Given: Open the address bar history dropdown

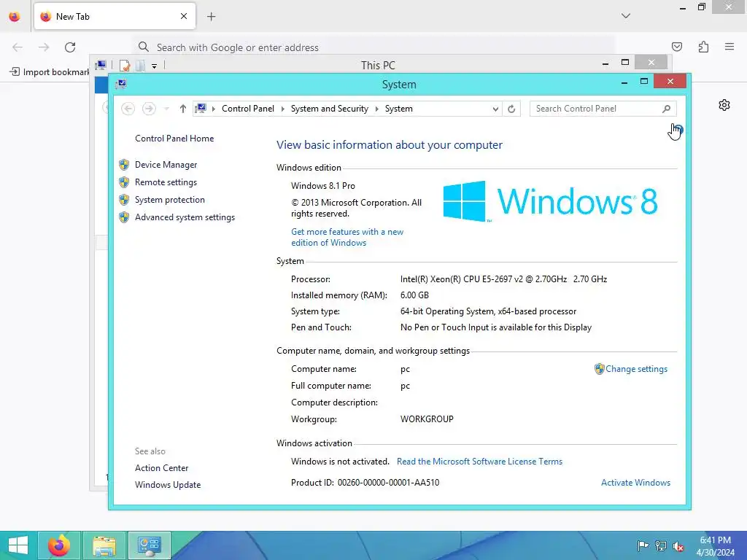Looking at the screenshot, I should (495, 109).
